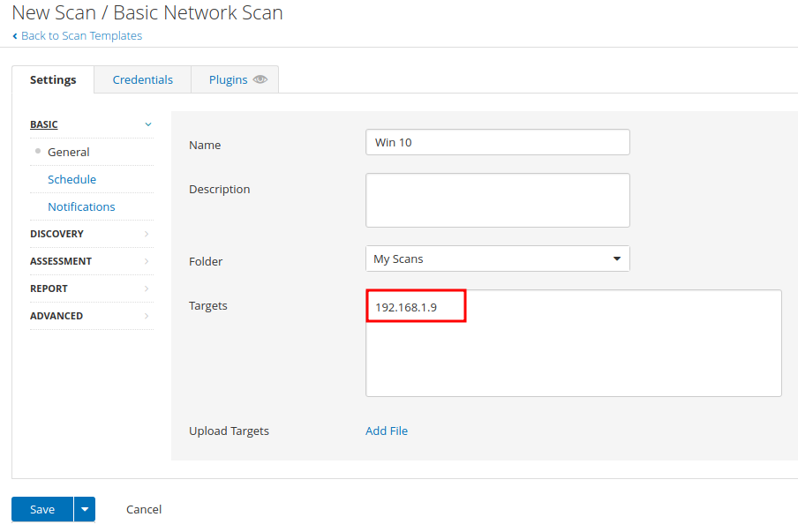The image size is (798, 532).
Task: Expand the ASSESSMENT section
Action: 92,261
